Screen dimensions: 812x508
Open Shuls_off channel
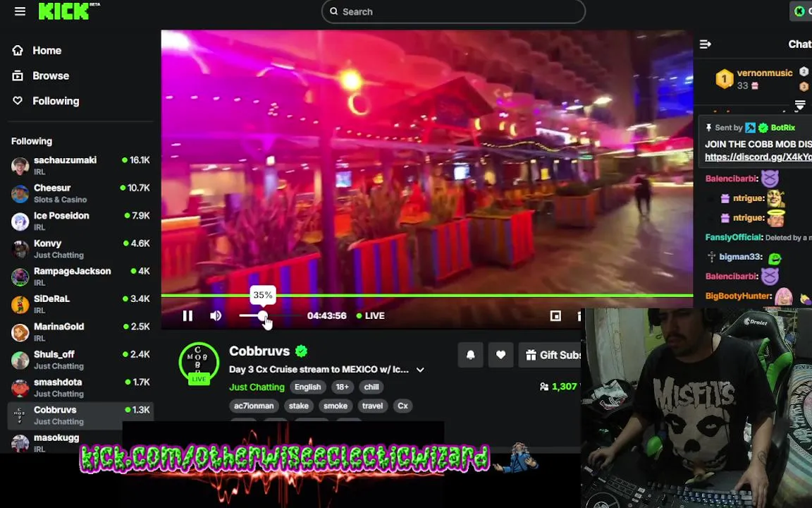coord(80,360)
